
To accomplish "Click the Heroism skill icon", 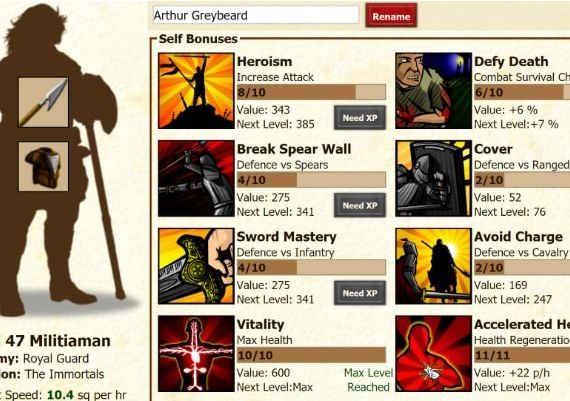I will coord(196,91).
